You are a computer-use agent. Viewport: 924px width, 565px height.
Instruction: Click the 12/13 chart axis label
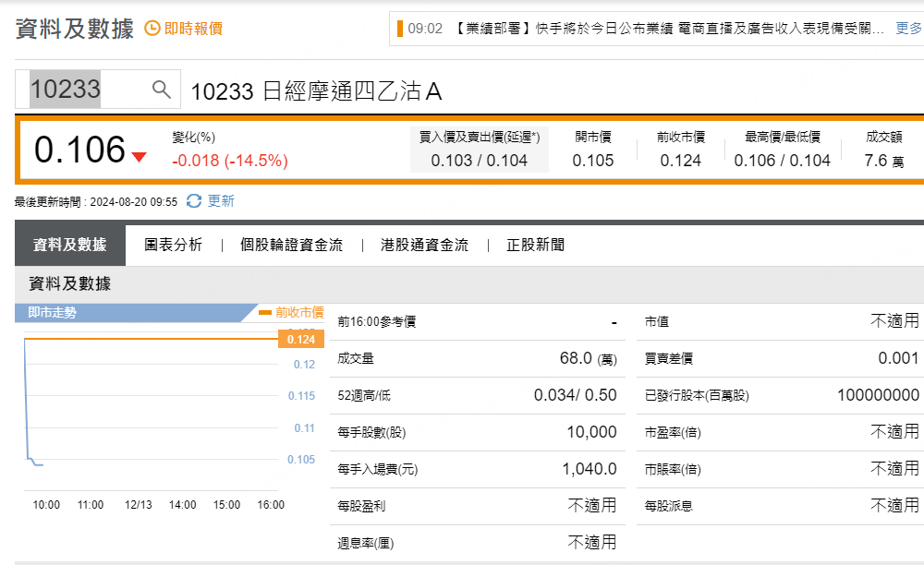(x=138, y=505)
